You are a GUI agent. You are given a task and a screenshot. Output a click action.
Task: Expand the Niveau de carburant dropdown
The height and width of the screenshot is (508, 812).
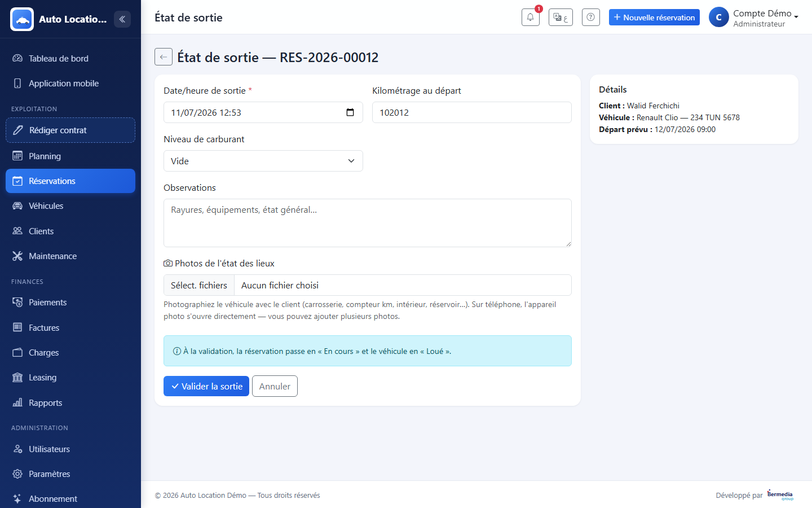click(263, 161)
